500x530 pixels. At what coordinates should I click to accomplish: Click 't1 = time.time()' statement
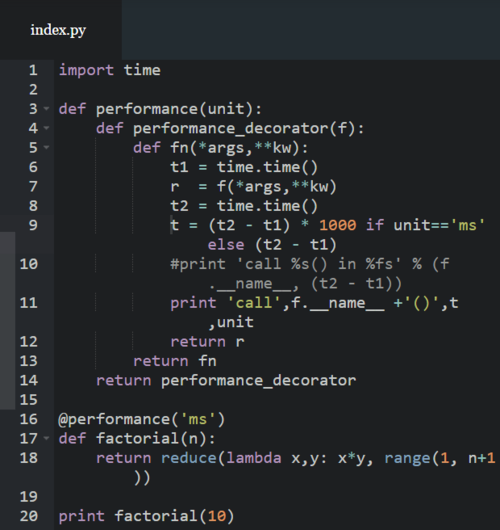(244, 167)
